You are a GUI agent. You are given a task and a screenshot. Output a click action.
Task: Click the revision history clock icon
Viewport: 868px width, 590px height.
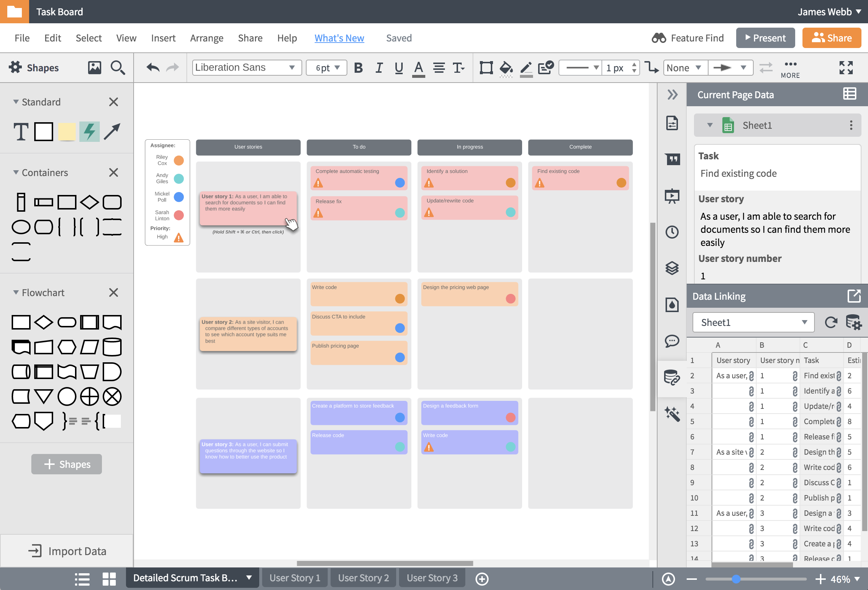[672, 232]
